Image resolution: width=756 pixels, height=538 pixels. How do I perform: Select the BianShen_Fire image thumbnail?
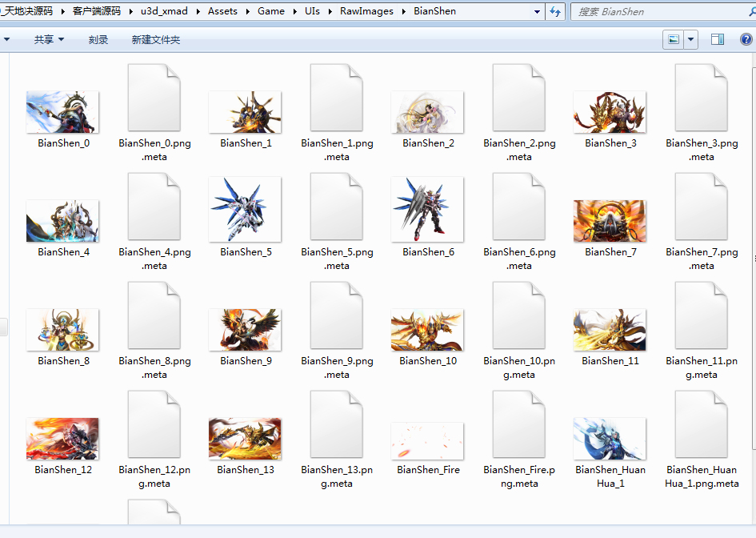click(428, 441)
